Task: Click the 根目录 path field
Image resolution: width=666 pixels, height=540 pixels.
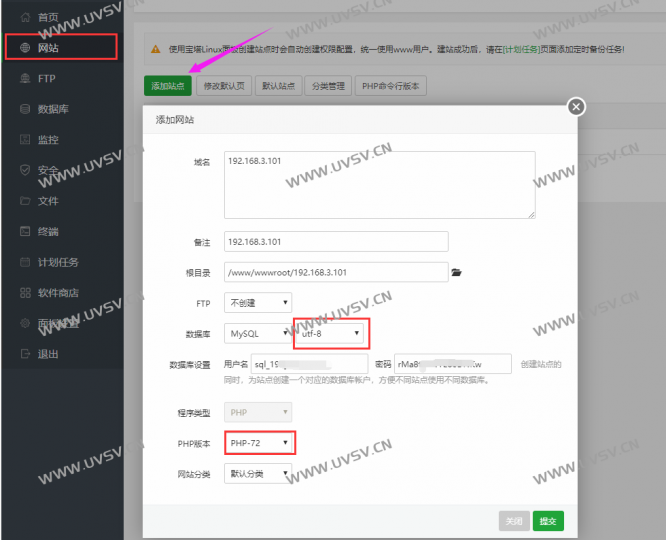Action: click(x=336, y=272)
